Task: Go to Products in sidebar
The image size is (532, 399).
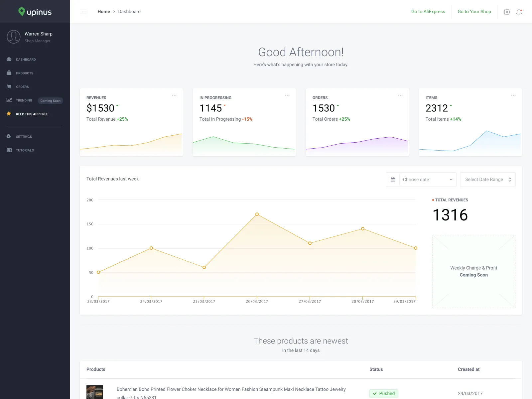Action: [x=25, y=73]
